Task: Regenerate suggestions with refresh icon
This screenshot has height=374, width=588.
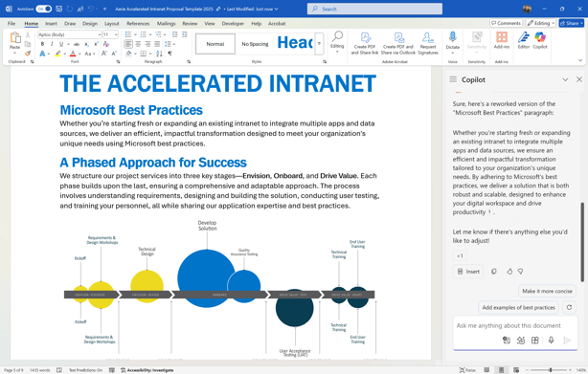Action: click(x=569, y=307)
